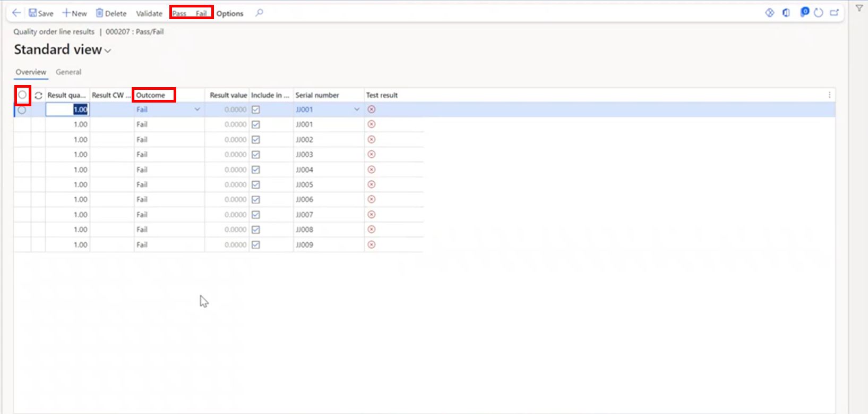Viewport: 868px width, 414px height.
Task: Open the Serial number dropdown for JJ001
Action: (357, 109)
